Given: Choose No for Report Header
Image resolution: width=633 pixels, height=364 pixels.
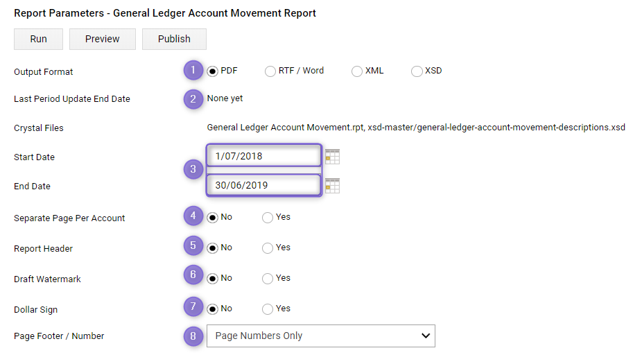Looking at the screenshot, I should [212, 248].
